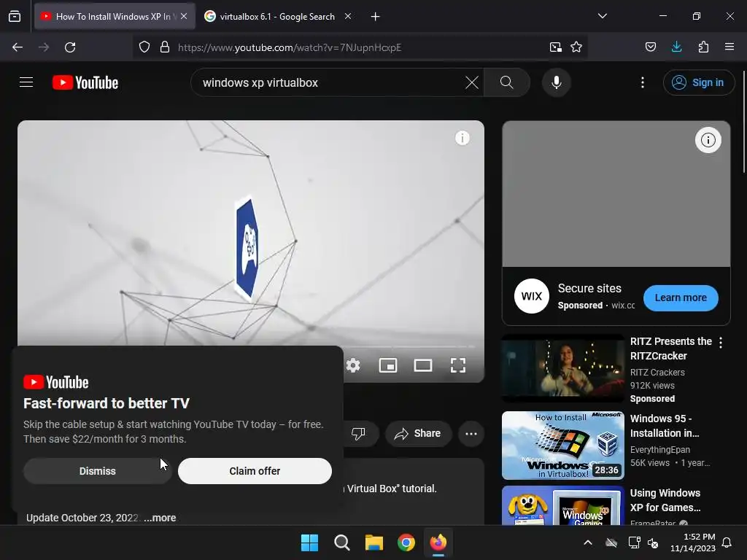Open Firefox Downloads panel
The image size is (747, 560).
[676, 47]
